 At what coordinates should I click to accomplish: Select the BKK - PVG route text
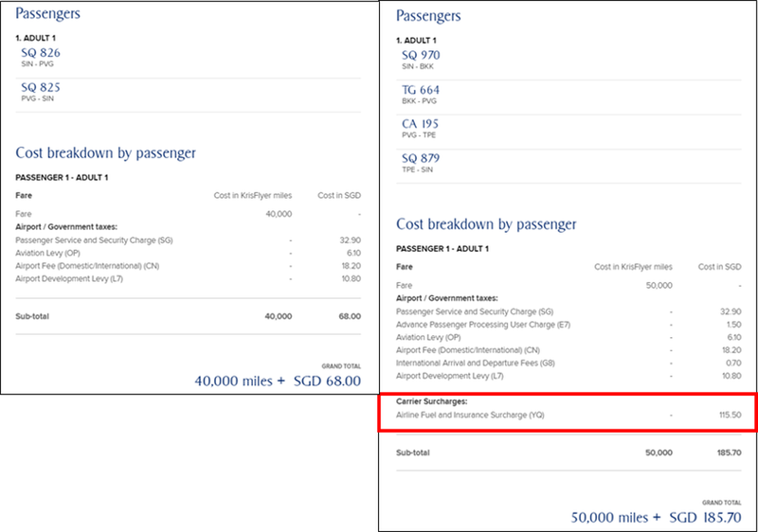tap(419, 101)
